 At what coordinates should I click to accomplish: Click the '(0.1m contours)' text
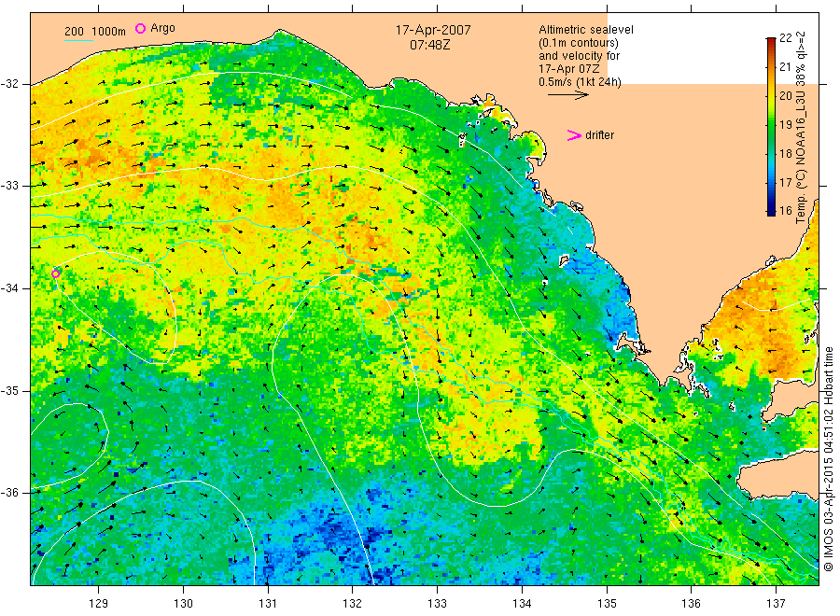578,43
